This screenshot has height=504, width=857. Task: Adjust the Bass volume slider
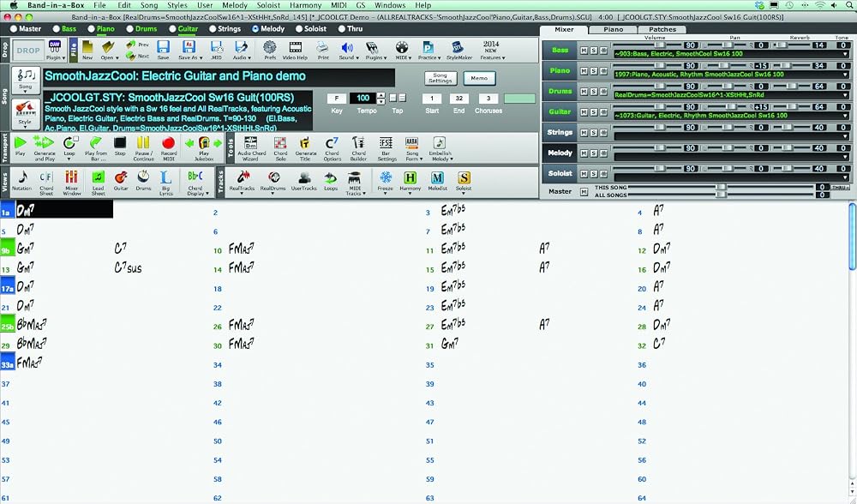[x=661, y=45]
